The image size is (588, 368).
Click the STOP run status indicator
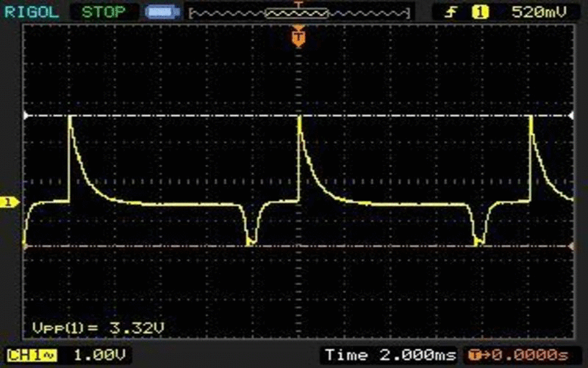[x=104, y=12]
